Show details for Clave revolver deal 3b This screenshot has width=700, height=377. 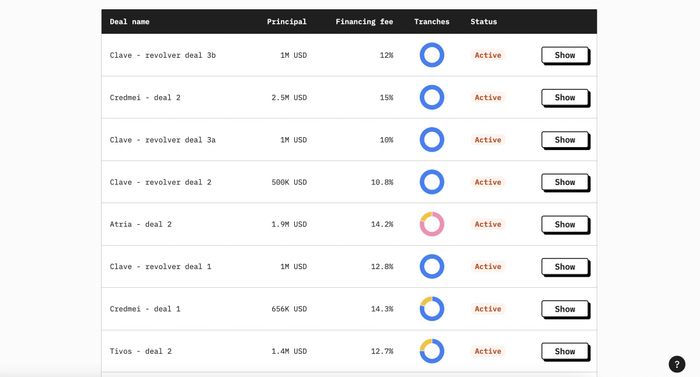(565, 55)
